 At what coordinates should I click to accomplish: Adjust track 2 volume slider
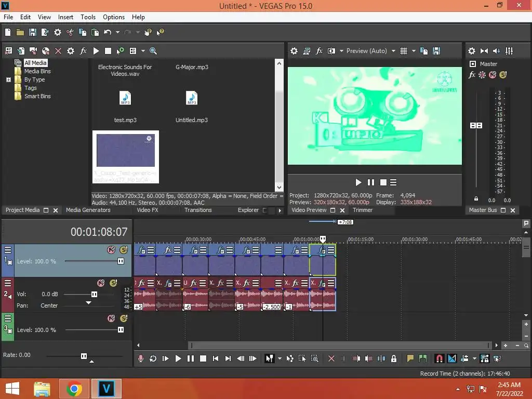tap(95, 294)
